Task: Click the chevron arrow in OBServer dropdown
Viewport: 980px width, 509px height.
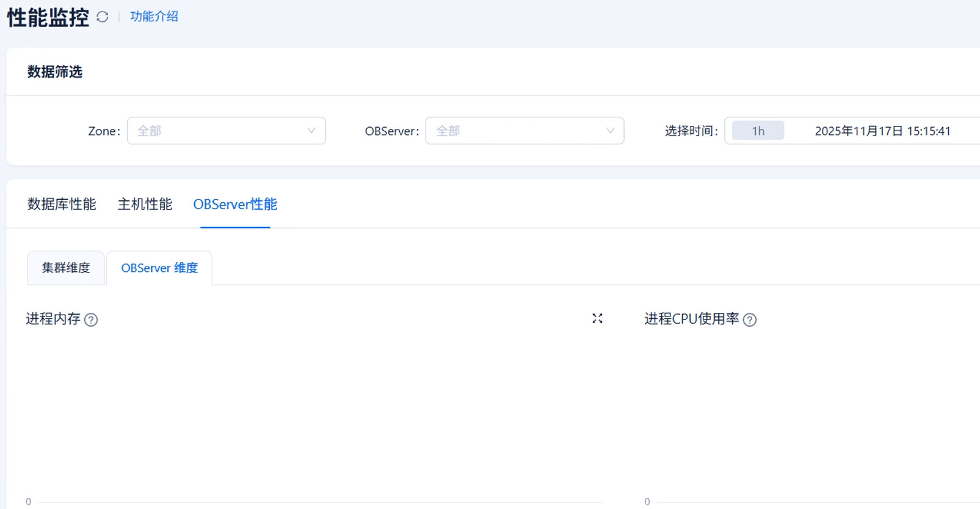Action: tap(610, 131)
